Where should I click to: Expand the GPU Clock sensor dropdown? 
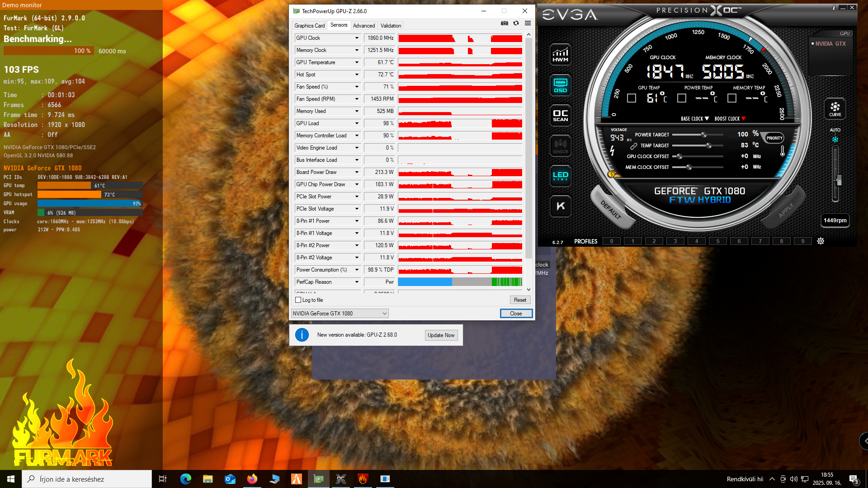pyautogui.click(x=357, y=38)
